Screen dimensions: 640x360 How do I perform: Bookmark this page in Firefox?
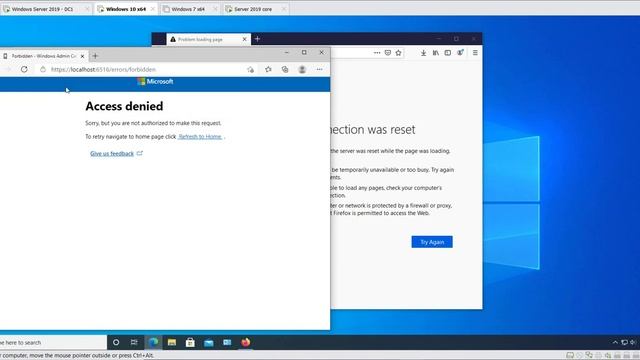[x=398, y=53]
